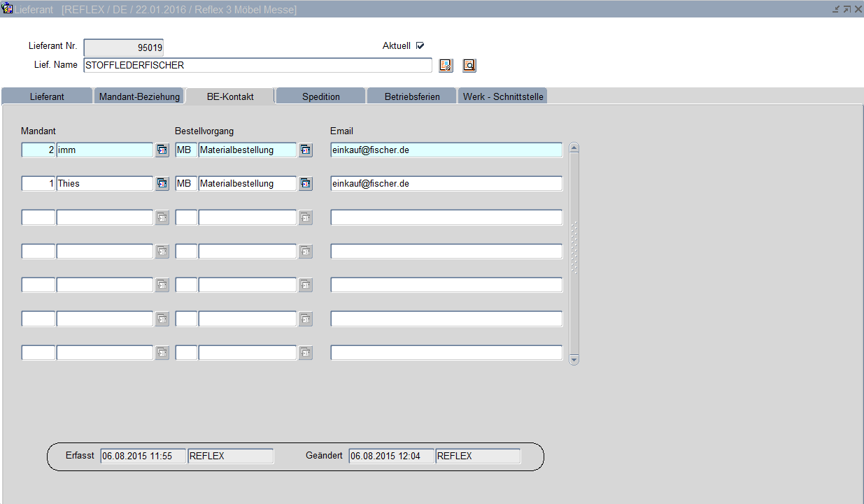The image size is (864, 504).
Task: Click the Lief. Name field STOFFLEDERFISCHER
Action: [257, 66]
